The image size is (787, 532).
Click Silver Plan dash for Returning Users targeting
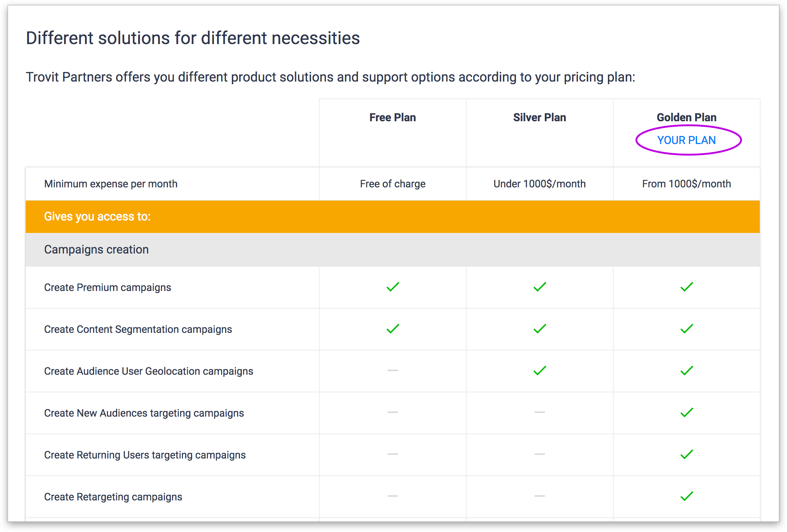pyautogui.click(x=540, y=454)
